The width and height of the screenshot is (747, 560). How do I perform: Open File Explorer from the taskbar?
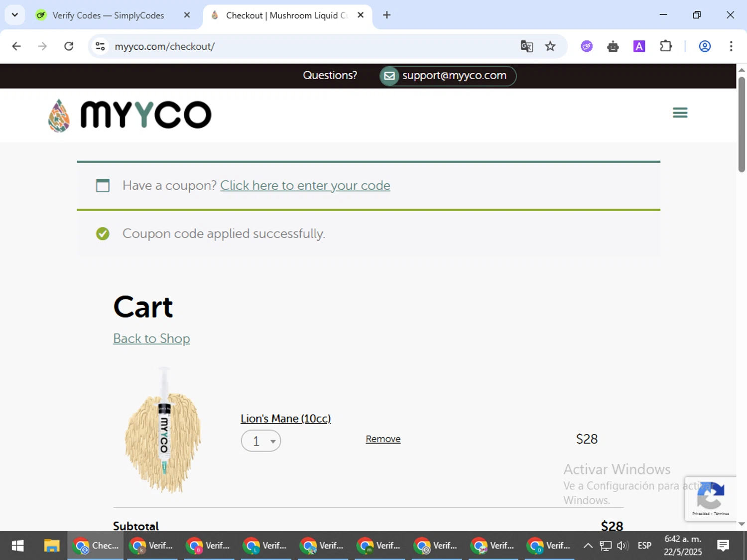(x=51, y=546)
